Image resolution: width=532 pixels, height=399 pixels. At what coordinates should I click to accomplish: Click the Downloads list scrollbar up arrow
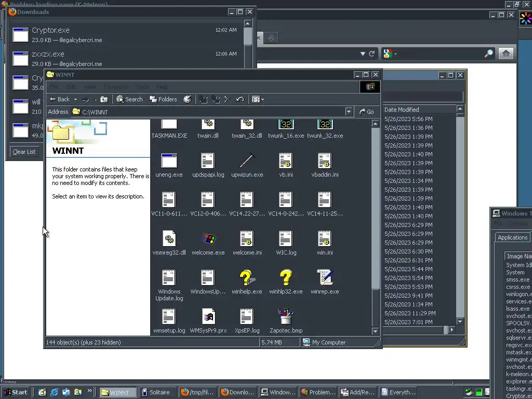click(247, 23)
